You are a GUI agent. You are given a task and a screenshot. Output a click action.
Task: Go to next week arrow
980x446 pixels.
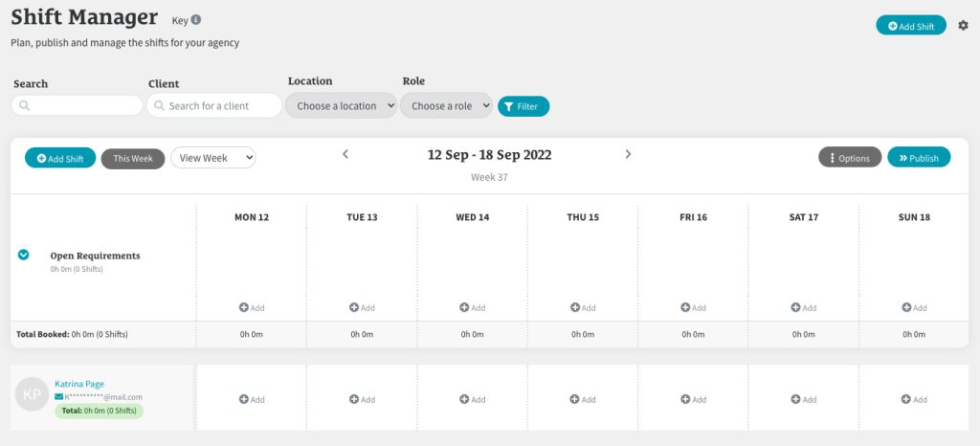point(628,154)
